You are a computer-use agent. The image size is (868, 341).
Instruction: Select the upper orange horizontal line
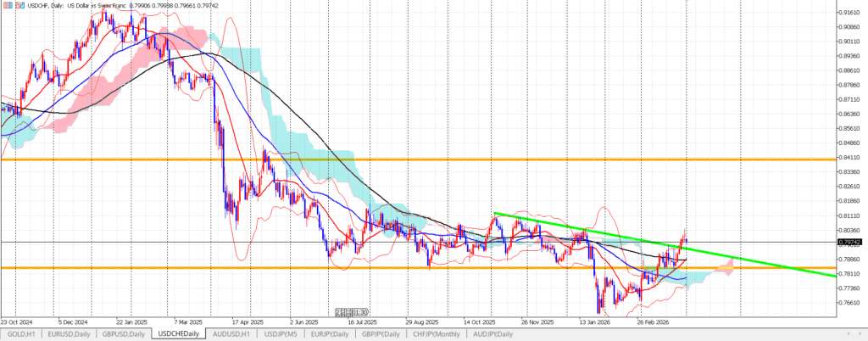[x=424, y=159]
